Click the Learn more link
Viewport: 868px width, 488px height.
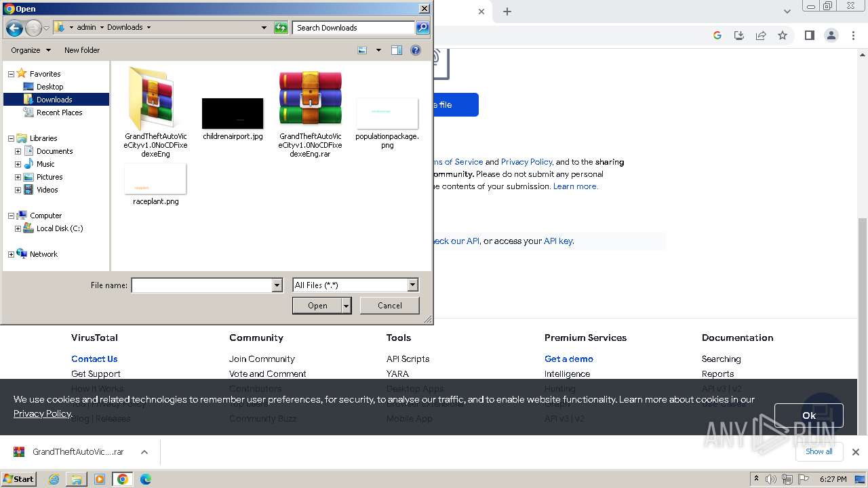click(575, 186)
